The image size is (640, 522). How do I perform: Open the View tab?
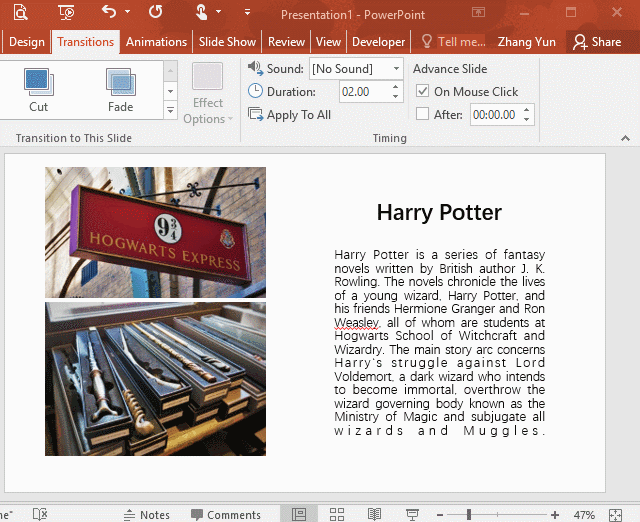coord(328,42)
